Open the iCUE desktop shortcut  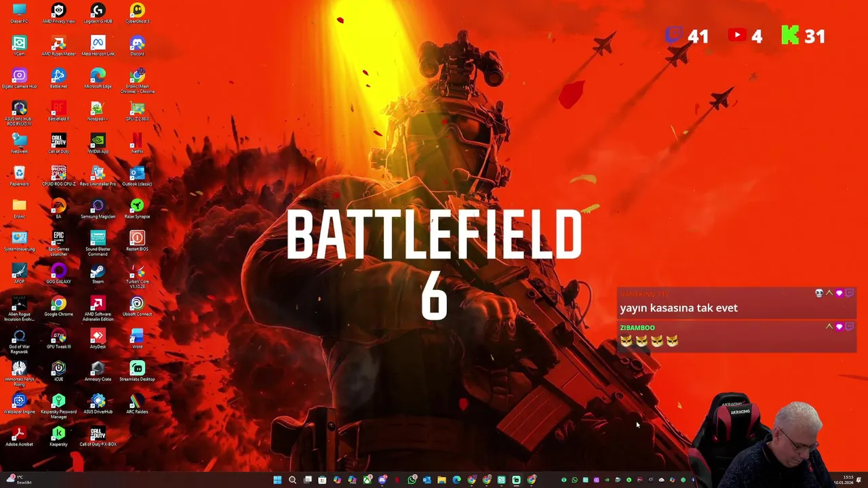[x=58, y=371]
